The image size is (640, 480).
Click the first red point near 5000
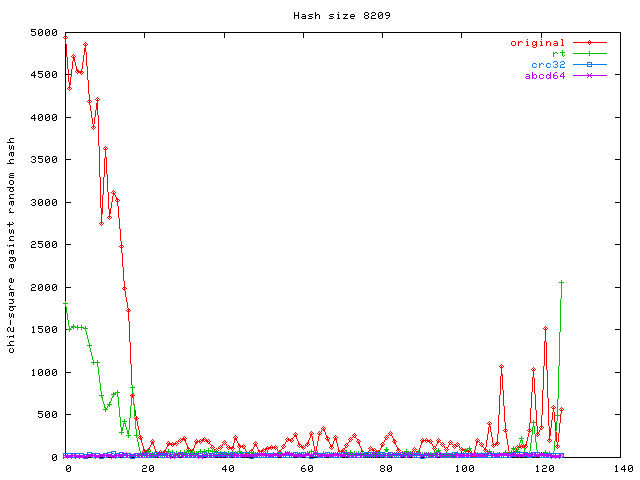tap(65, 38)
